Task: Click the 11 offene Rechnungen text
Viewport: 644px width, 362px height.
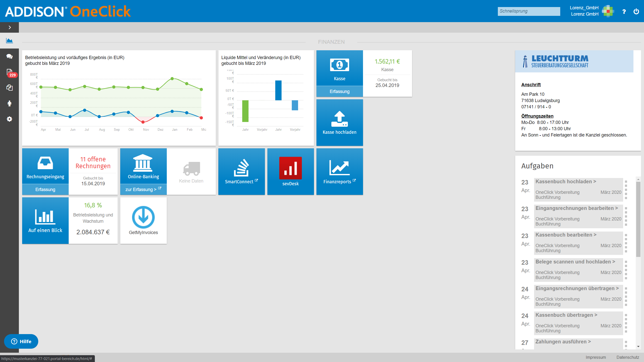Action: [93, 163]
